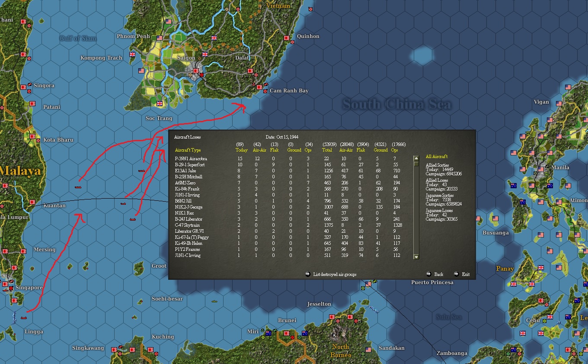Click the Date: Oct 15, 1944 text

[282, 137]
